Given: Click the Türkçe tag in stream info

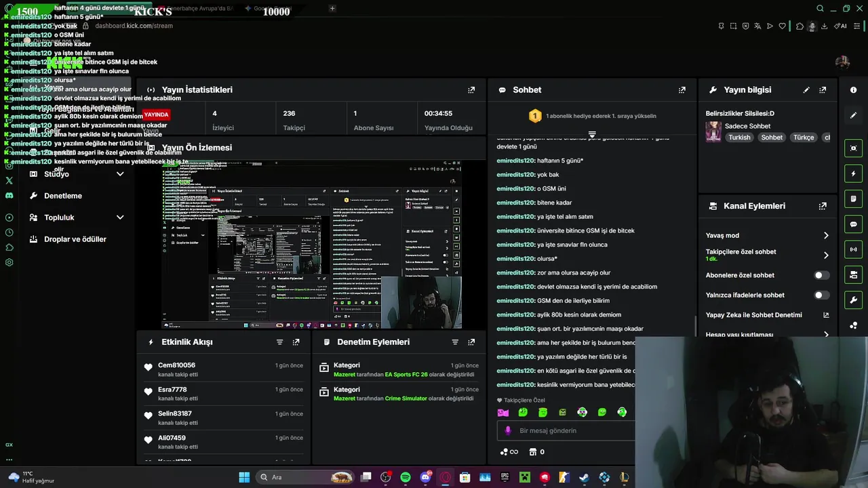Looking at the screenshot, I should pyautogui.click(x=804, y=137).
